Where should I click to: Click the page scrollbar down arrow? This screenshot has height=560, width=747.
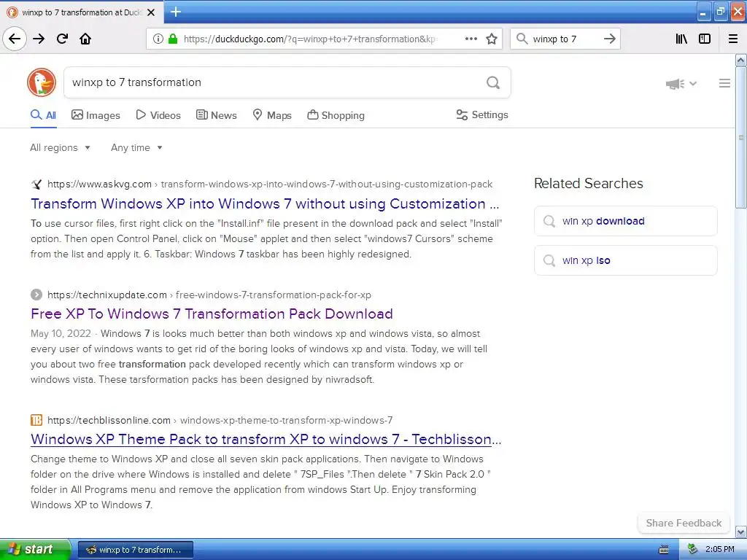[x=741, y=532]
